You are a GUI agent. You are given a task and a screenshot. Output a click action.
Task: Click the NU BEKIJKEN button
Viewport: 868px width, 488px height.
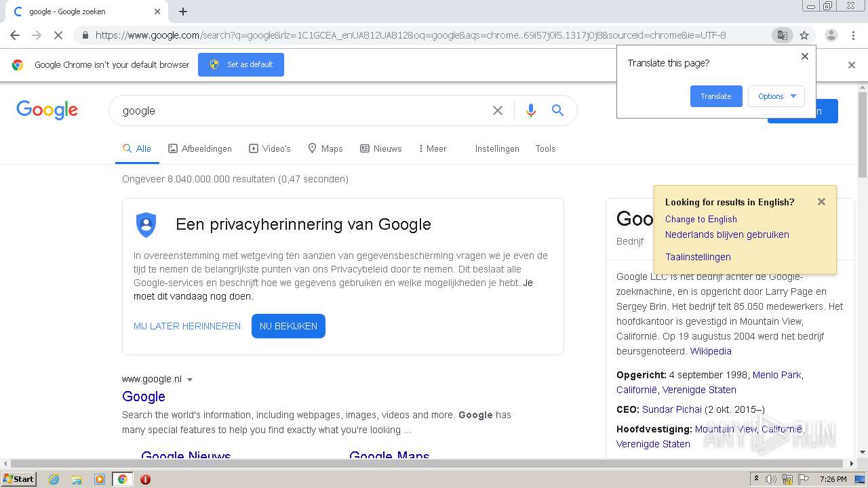click(288, 326)
